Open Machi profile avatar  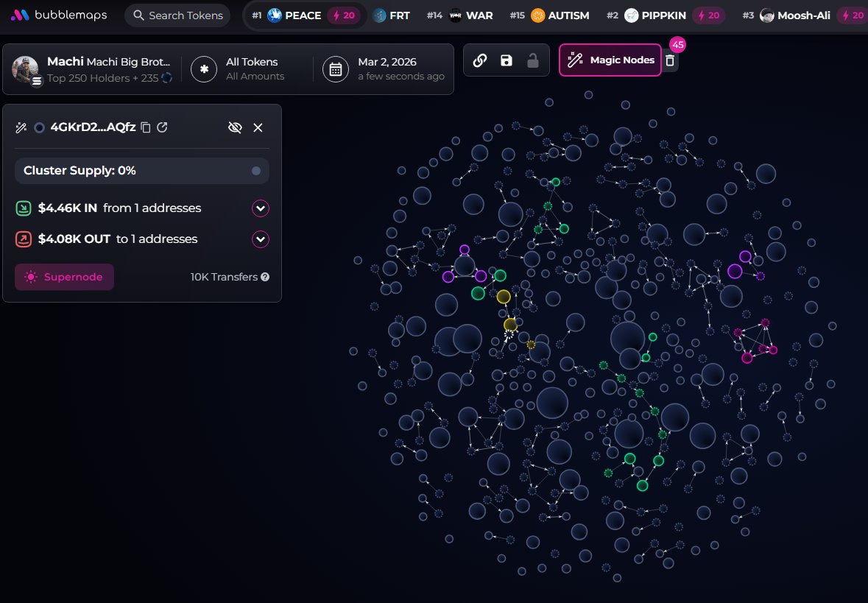tap(26, 69)
